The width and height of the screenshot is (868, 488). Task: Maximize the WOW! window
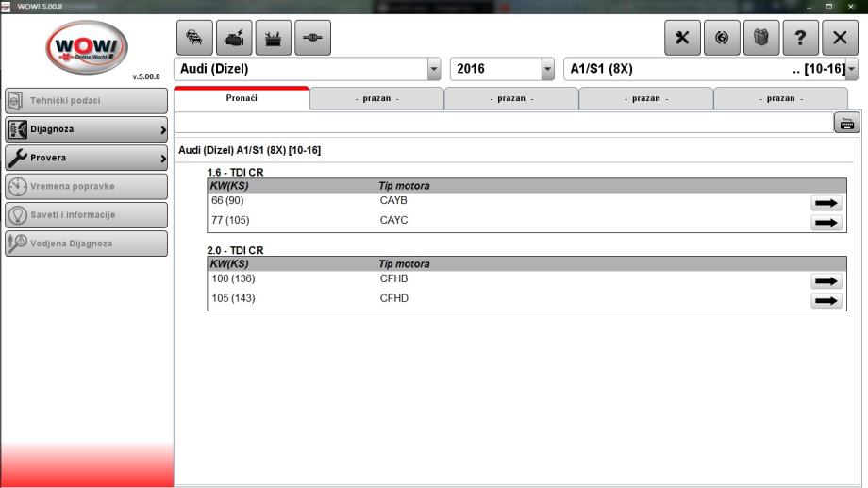point(828,7)
